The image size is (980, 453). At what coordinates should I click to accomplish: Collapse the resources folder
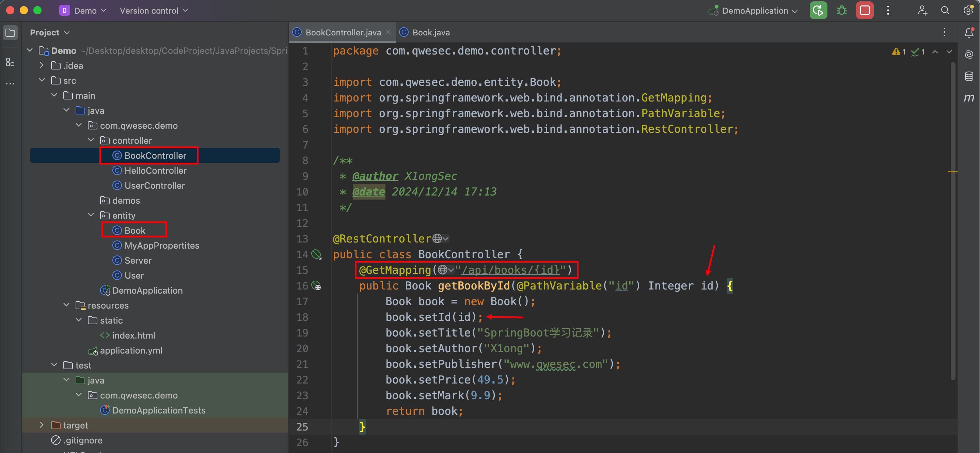(x=67, y=305)
